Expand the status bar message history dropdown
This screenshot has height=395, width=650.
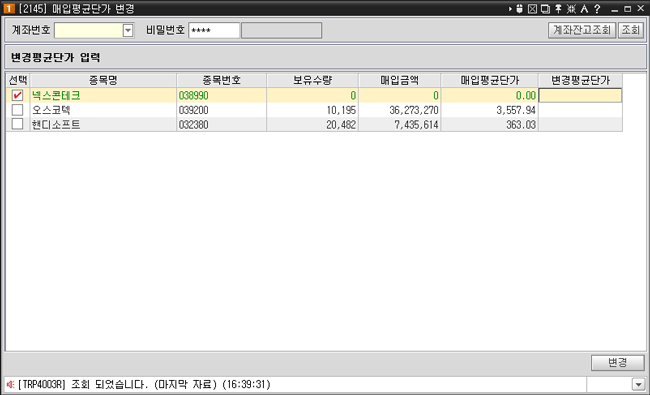tap(638, 385)
